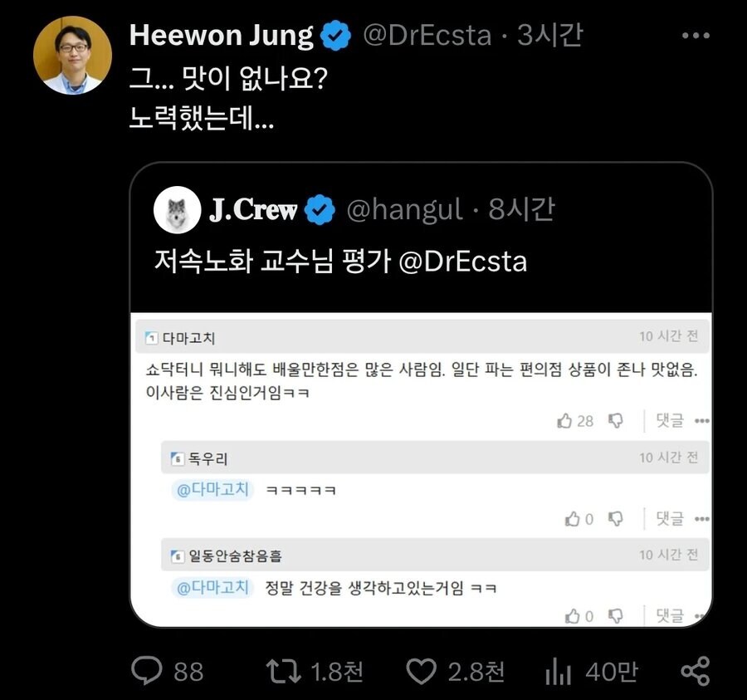This screenshot has width=747, height=700.
Task: Open the options menu beside 다마고치's 댓글 link
Action: tap(703, 421)
